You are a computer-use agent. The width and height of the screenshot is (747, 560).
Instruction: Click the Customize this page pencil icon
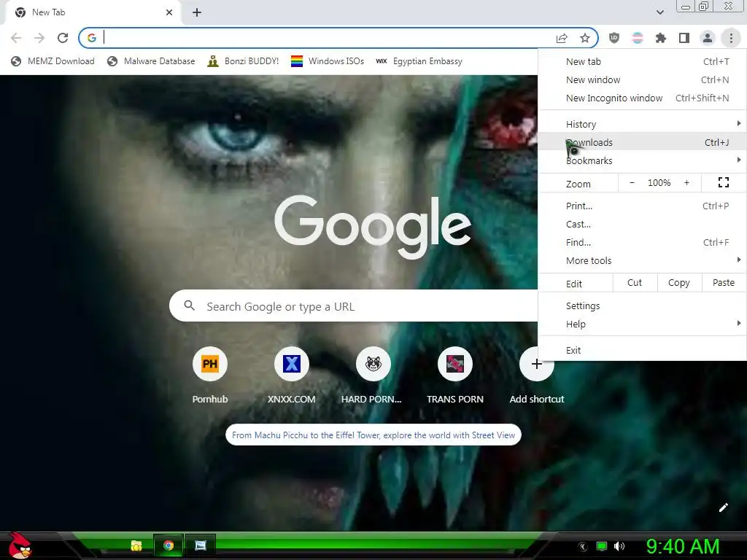723,507
